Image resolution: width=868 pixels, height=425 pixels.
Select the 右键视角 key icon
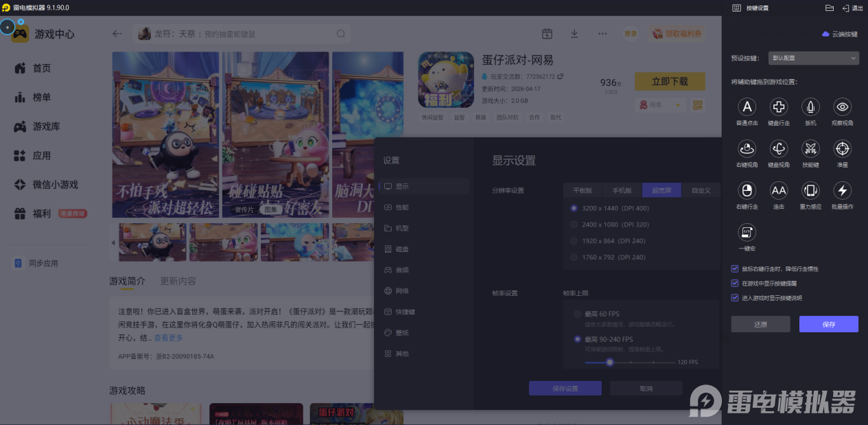[747, 148]
